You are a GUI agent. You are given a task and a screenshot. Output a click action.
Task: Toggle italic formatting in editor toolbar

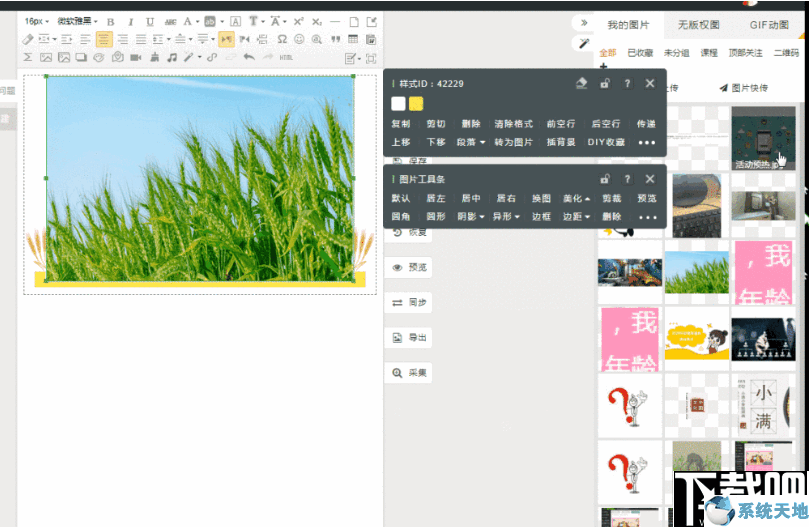coord(131,22)
